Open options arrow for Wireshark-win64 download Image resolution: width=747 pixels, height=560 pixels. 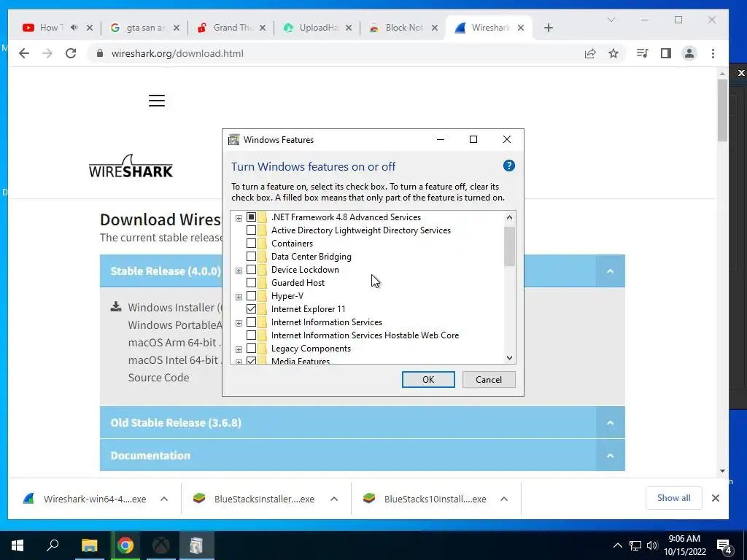[164, 499]
